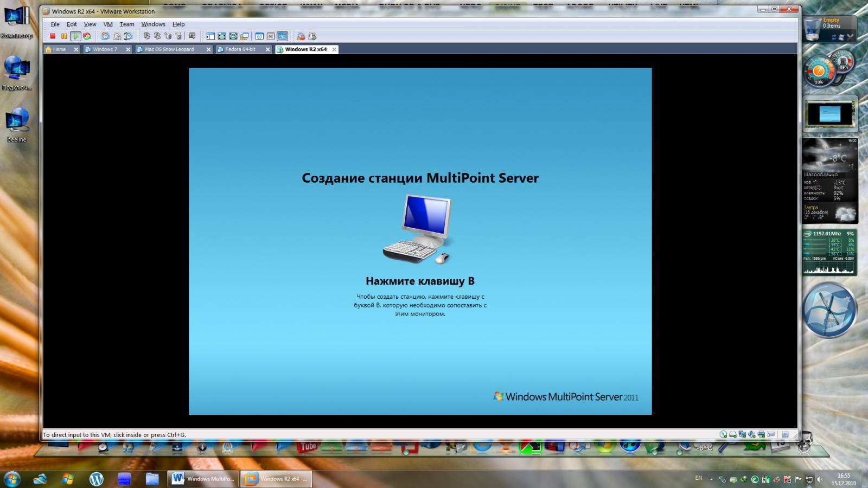Open the Help menu
The image size is (868, 488).
[x=178, y=24]
